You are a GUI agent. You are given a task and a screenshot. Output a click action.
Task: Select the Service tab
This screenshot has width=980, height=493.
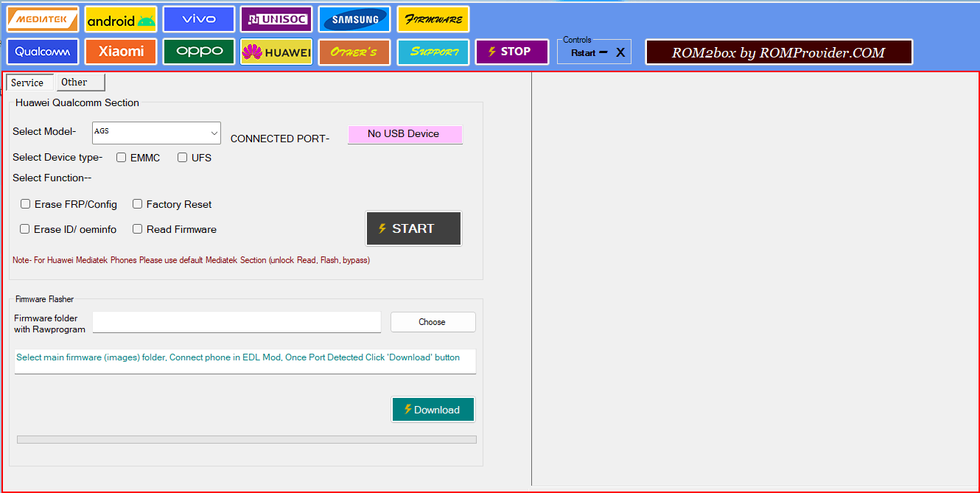tap(29, 82)
